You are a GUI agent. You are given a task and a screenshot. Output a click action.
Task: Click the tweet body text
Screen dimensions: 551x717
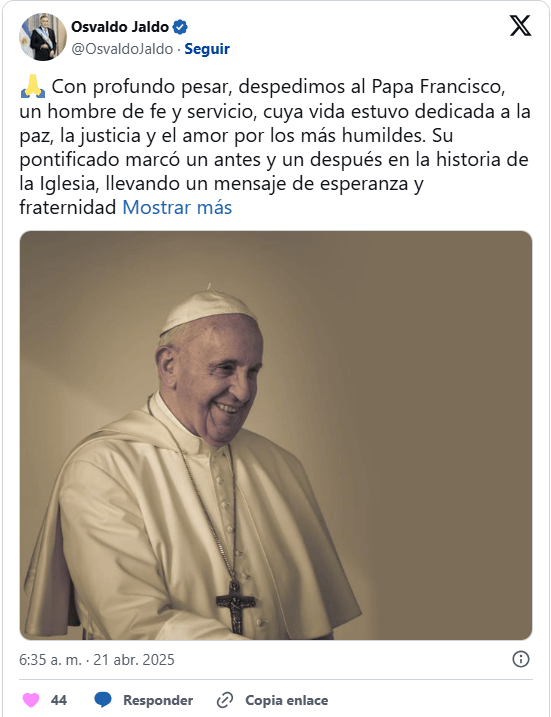click(274, 147)
